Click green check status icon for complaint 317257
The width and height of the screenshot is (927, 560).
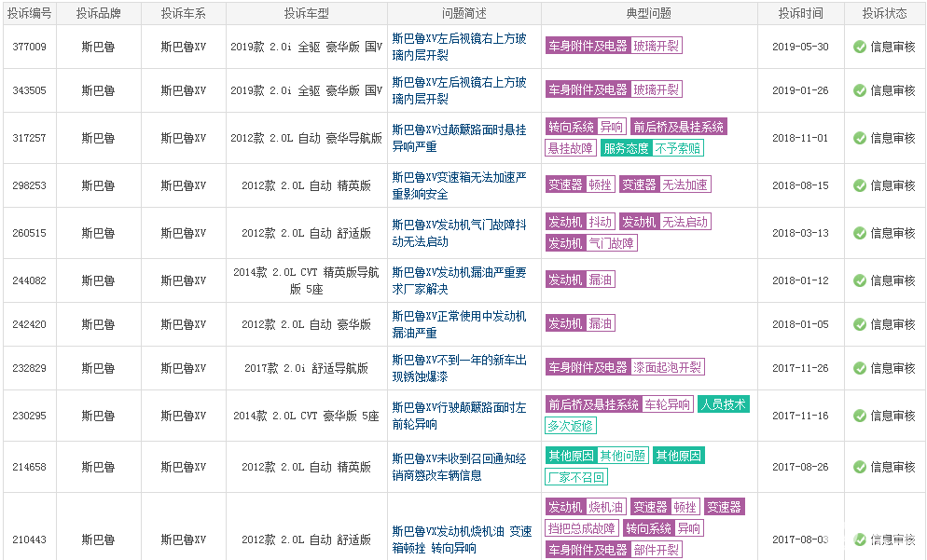[860, 138]
